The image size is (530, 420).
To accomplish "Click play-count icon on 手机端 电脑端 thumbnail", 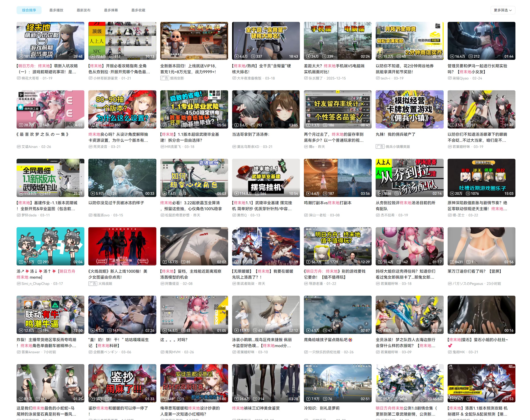I will 308,57.
